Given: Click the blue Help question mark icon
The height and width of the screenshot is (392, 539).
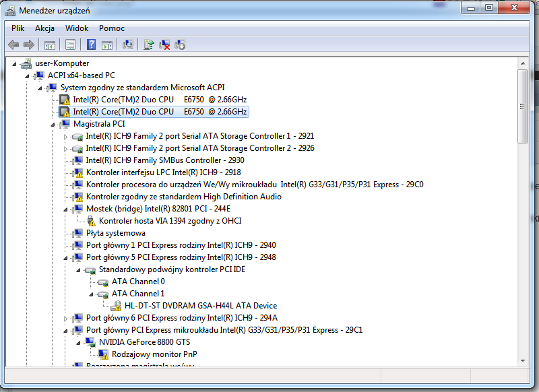Looking at the screenshot, I should (91, 44).
